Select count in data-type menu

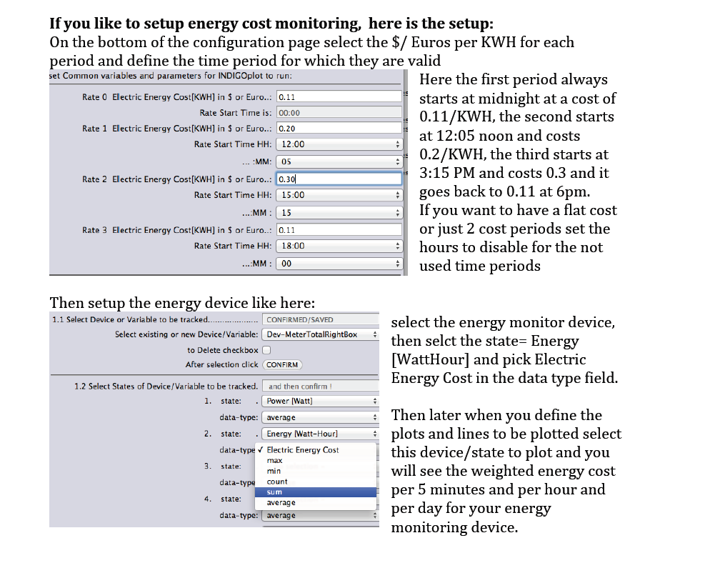tap(316, 482)
